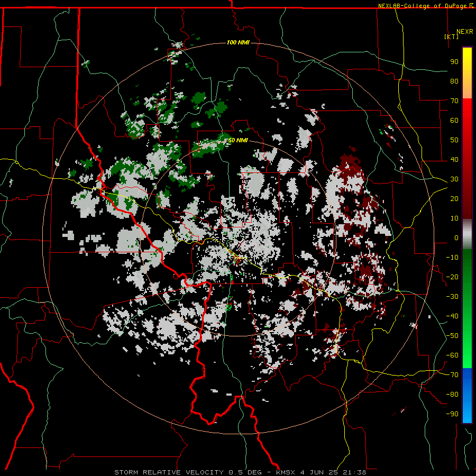Click the 70 value on the velocity scale
The width and height of the screenshot is (476, 476).
(x=454, y=101)
